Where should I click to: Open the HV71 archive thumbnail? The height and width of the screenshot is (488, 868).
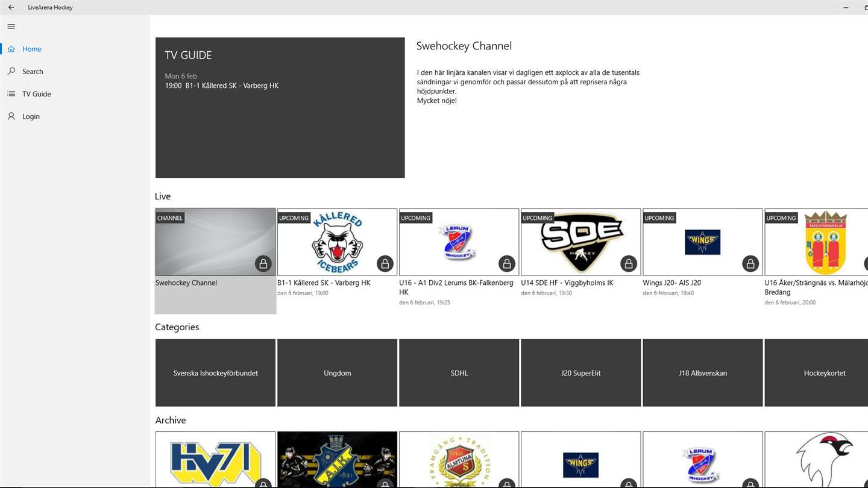coord(215,459)
